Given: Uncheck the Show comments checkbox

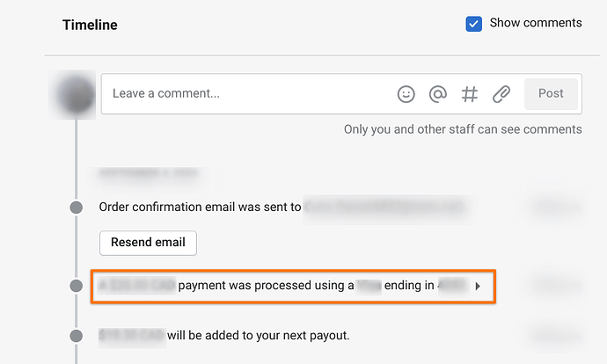Looking at the screenshot, I should pyautogui.click(x=474, y=24).
